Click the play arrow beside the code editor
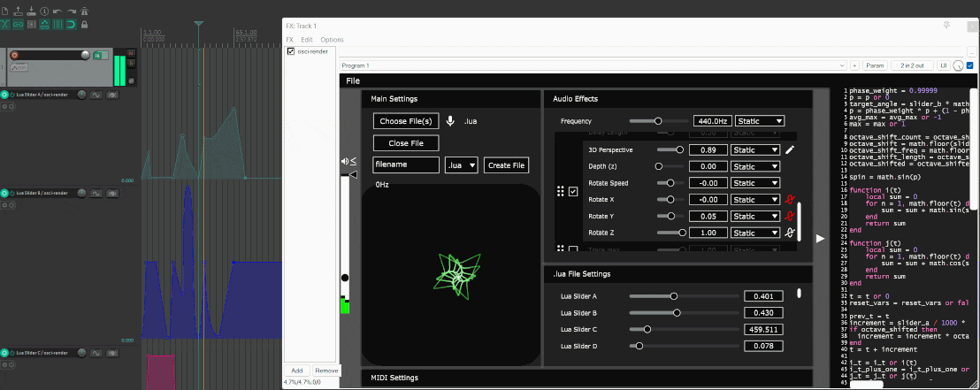 pyautogui.click(x=820, y=238)
